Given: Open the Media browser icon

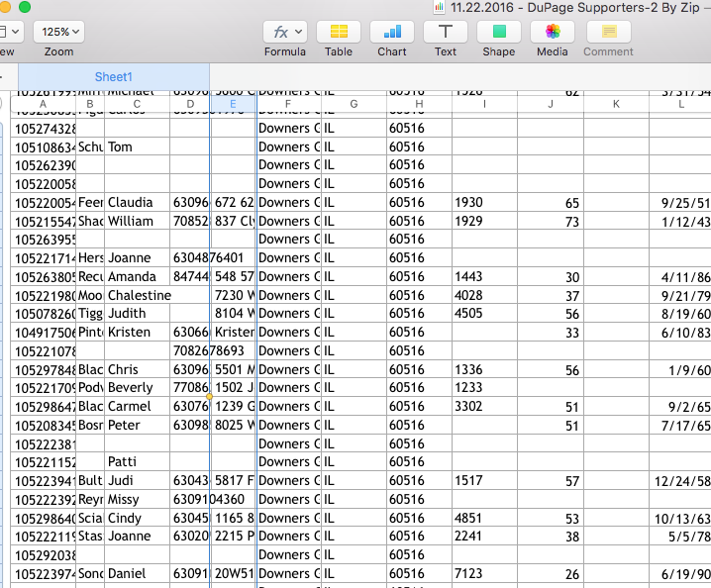Looking at the screenshot, I should 553,32.
